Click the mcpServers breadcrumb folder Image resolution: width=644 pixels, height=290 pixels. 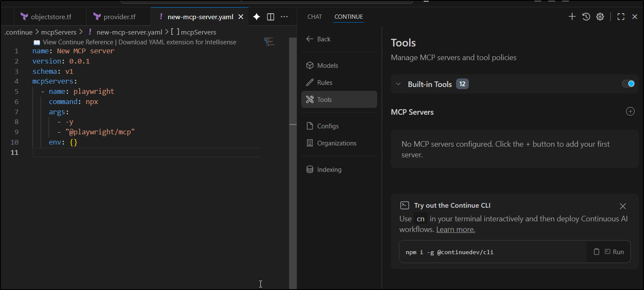point(59,32)
